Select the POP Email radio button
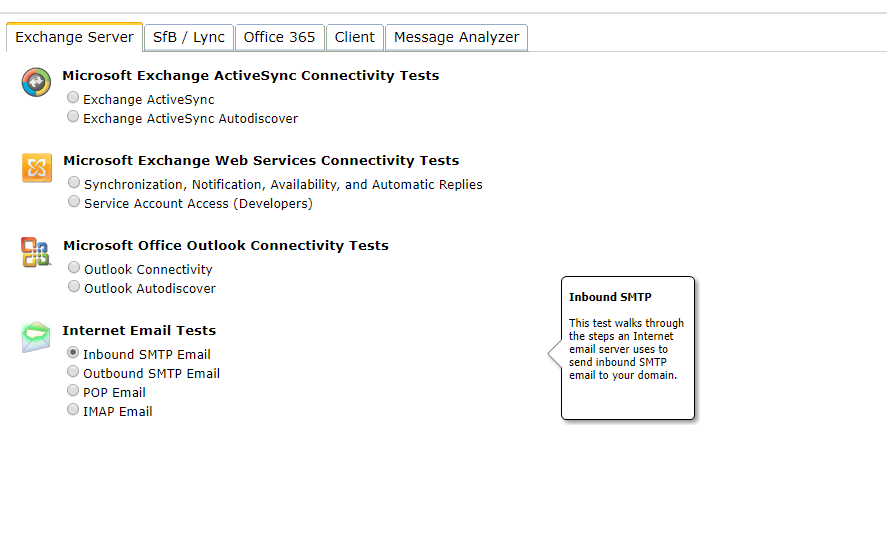887x533 pixels. click(73, 390)
